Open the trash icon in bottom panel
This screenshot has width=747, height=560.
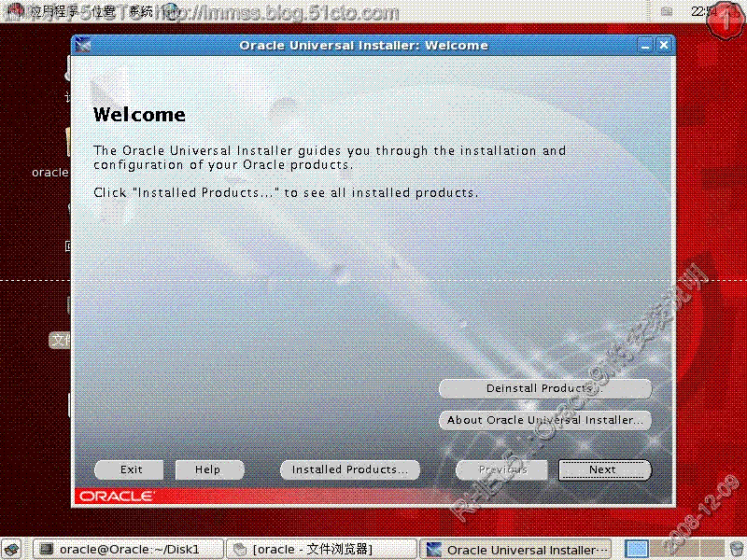(x=737, y=550)
